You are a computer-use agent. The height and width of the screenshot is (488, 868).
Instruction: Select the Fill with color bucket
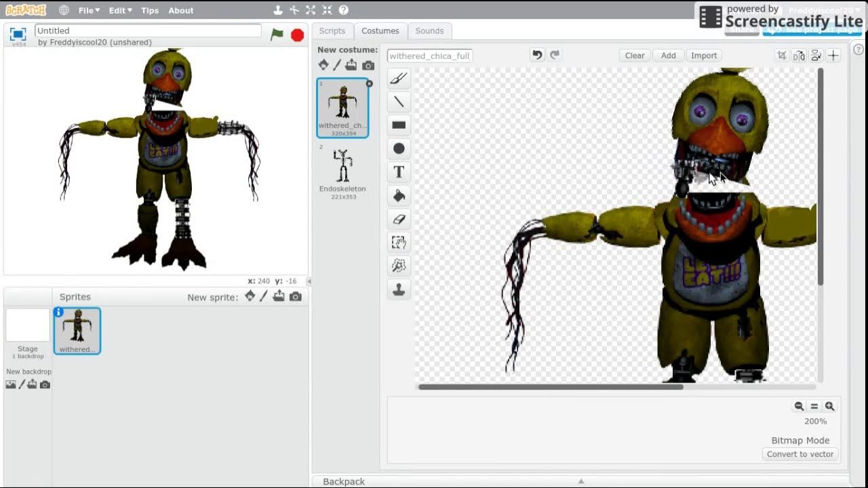click(x=399, y=196)
